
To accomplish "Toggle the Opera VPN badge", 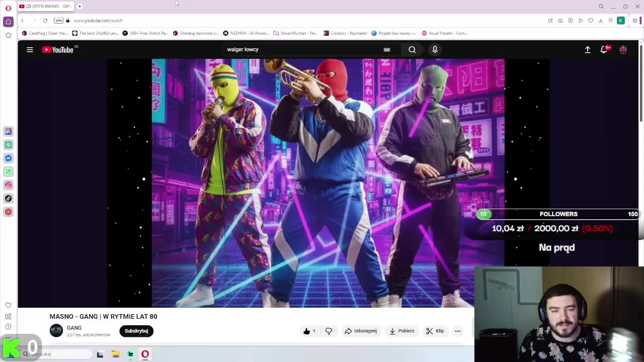I will (x=58, y=21).
